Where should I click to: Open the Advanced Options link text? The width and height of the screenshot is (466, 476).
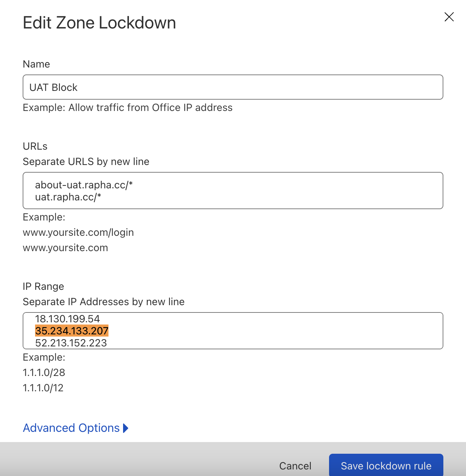click(71, 428)
